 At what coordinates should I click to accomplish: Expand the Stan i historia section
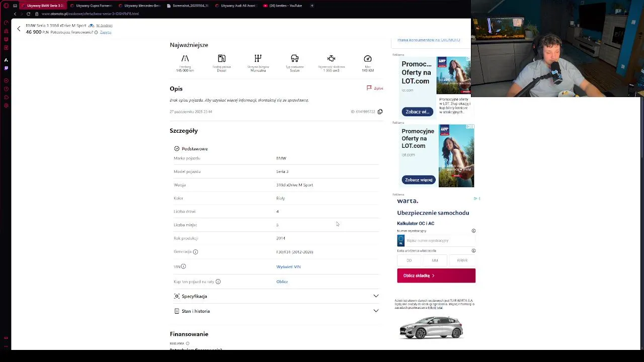(x=276, y=311)
